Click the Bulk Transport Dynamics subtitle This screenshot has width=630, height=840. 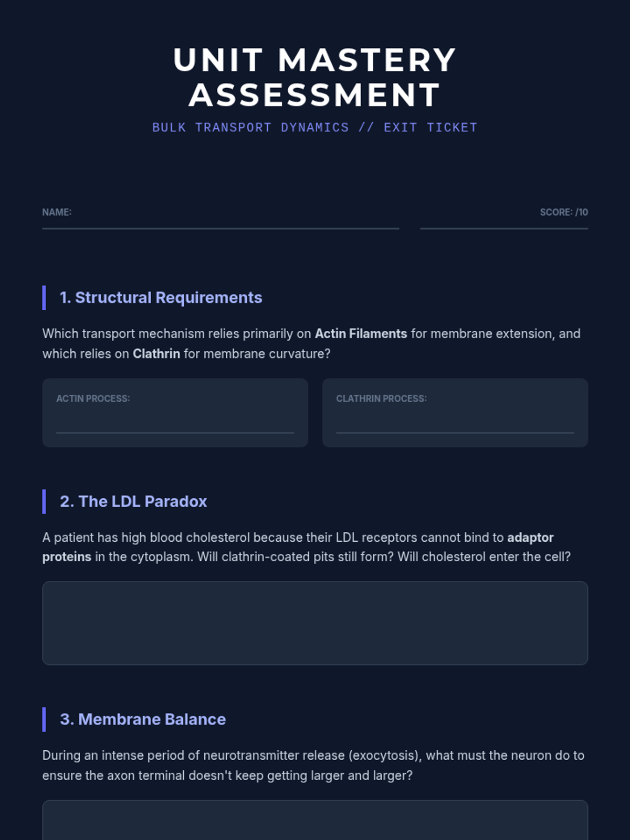coord(315,128)
